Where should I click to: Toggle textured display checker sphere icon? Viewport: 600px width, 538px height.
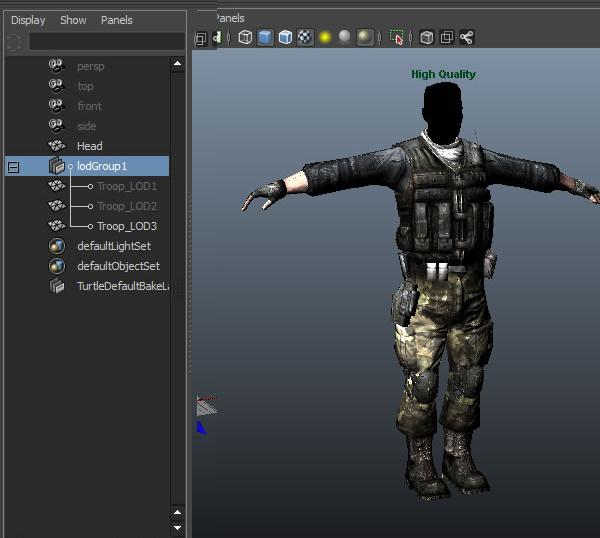305,37
